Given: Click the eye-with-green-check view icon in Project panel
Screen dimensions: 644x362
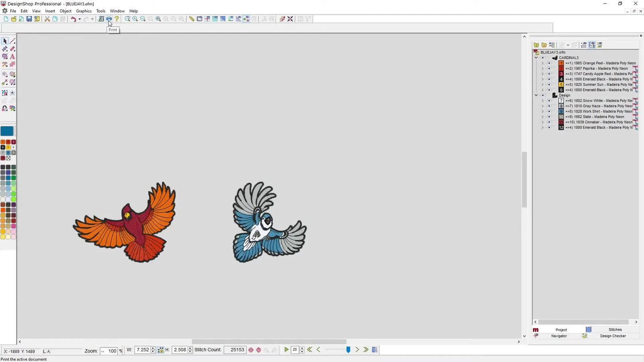Looking at the screenshot, I should [599, 45].
